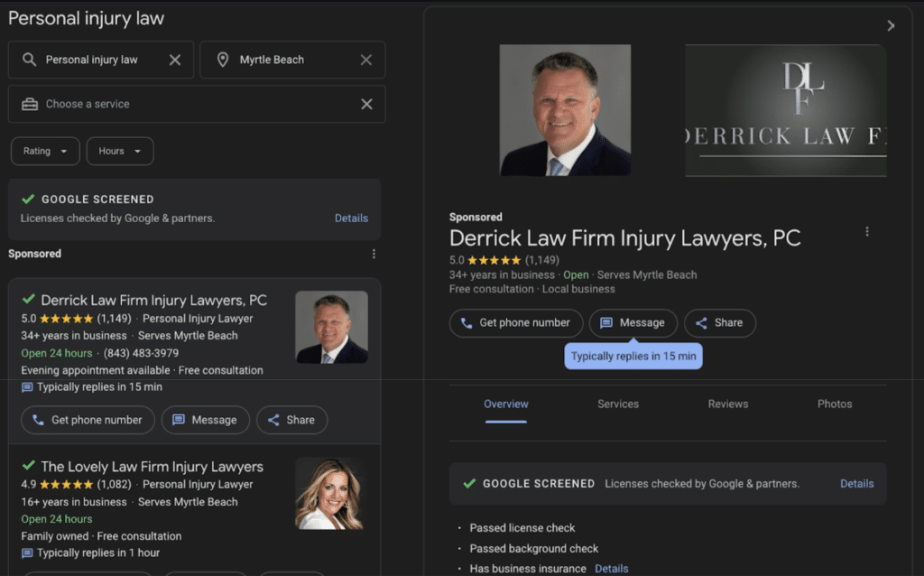The image size is (924, 576).
Task: Click the green check in left Google Screened banner
Action: coord(28,199)
